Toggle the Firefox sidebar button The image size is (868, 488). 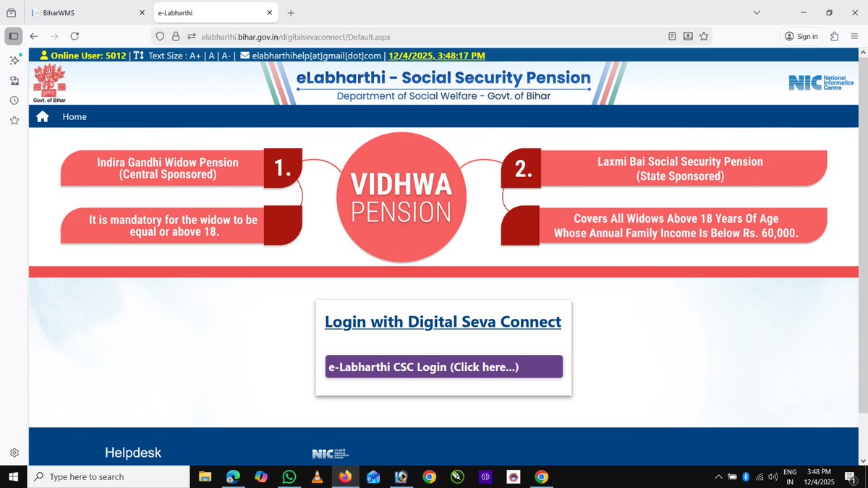13,36
